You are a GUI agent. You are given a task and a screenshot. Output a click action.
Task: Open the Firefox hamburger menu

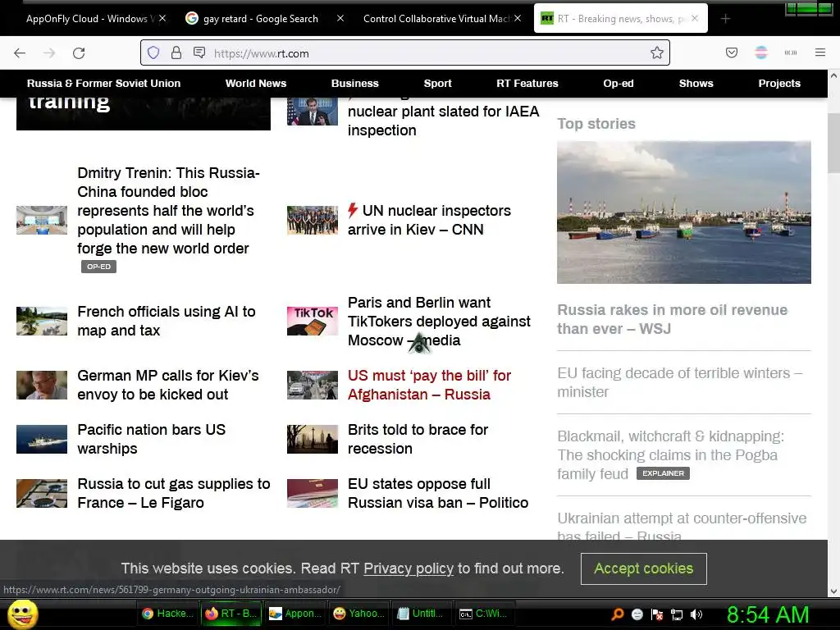(x=819, y=52)
